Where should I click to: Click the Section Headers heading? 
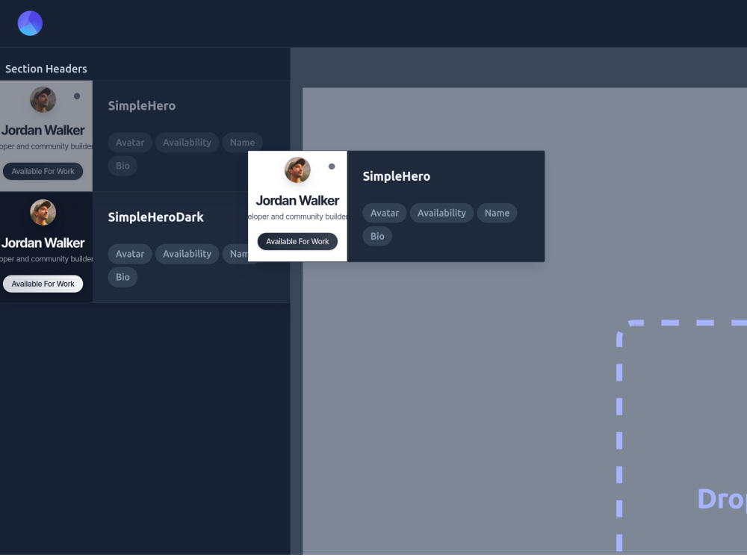pyautogui.click(x=46, y=69)
